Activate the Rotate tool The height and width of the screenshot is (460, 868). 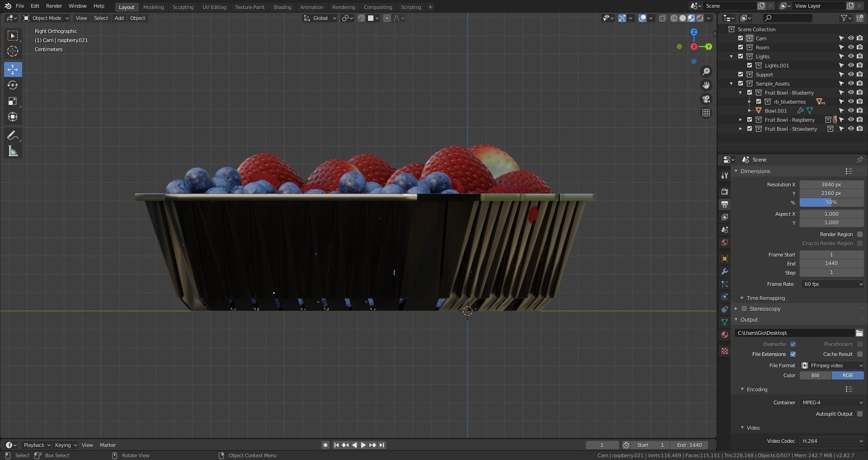13,85
